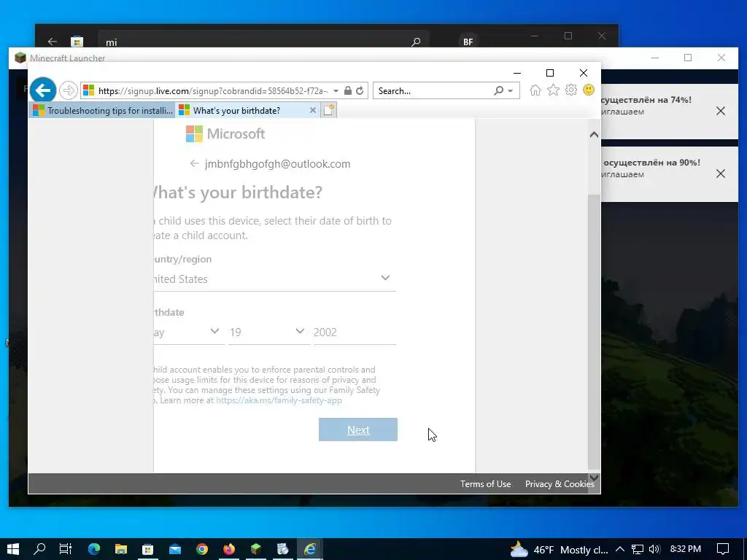This screenshot has width=747, height=560.
Task: Click the Next button
Action: click(357, 429)
